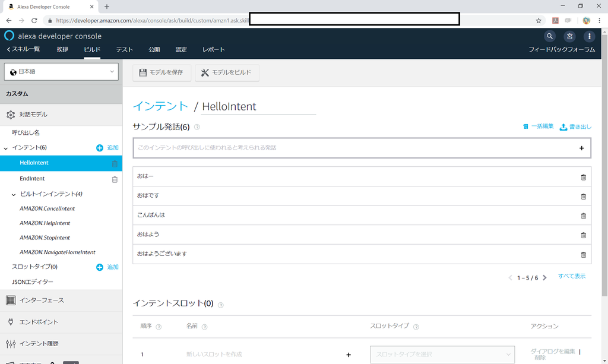Open the 日本語 language dropdown

coord(61,72)
